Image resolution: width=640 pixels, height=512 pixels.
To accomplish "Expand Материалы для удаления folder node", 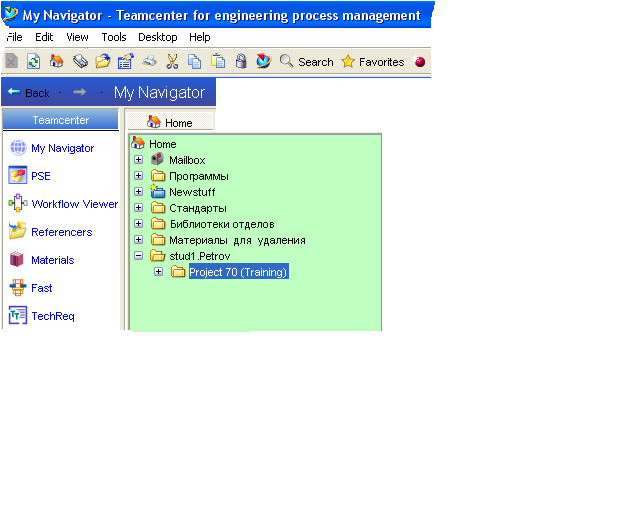I will (x=138, y=239).
